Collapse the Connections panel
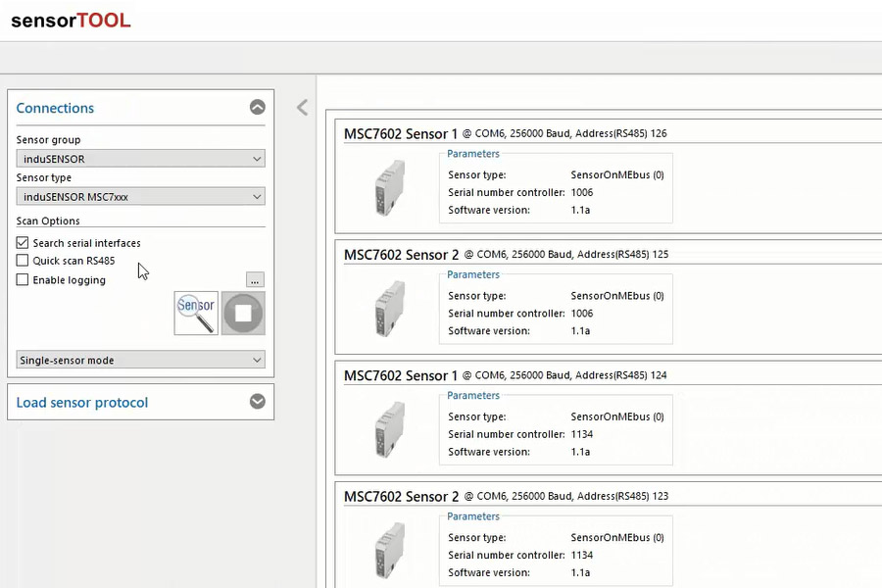 257,108
